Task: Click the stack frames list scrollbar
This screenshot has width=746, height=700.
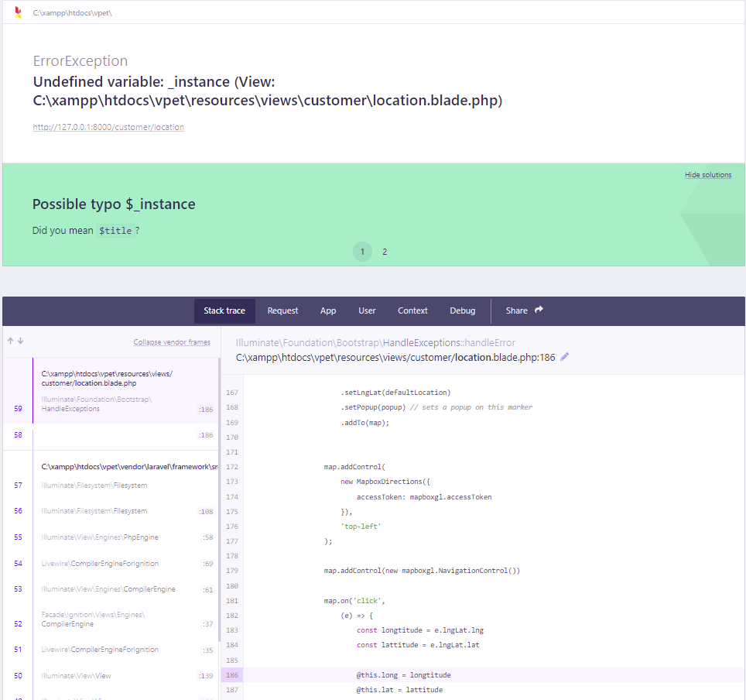Action: [219, 499]
